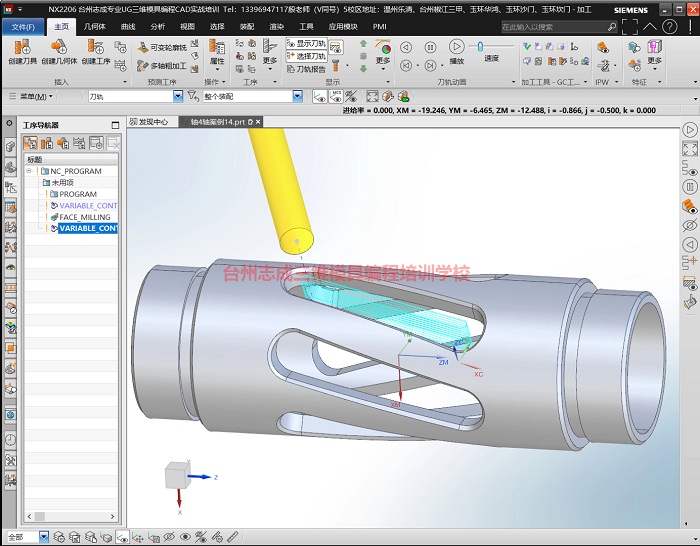Open More (更多) in the 工序 group
700x546 pixels.
[x=270, y=56]
